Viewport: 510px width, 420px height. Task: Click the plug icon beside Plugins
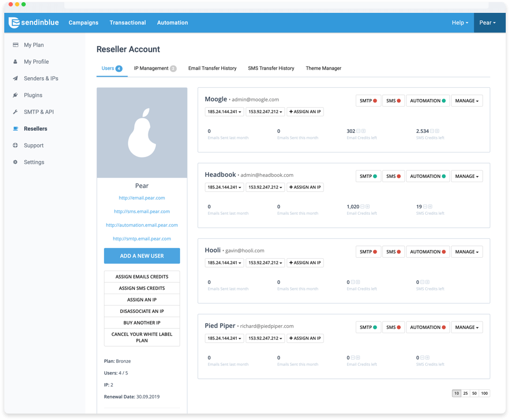point(16,95)
